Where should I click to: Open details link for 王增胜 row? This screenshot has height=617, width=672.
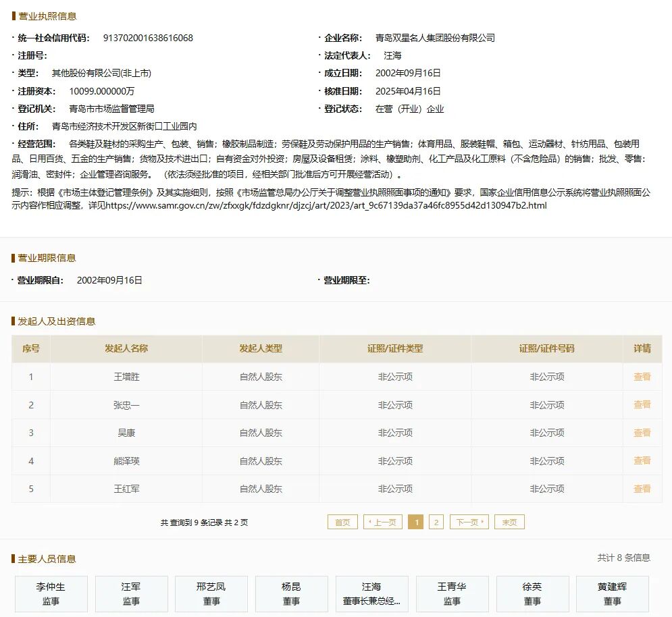pyautogui.click(x=642, y=377)
